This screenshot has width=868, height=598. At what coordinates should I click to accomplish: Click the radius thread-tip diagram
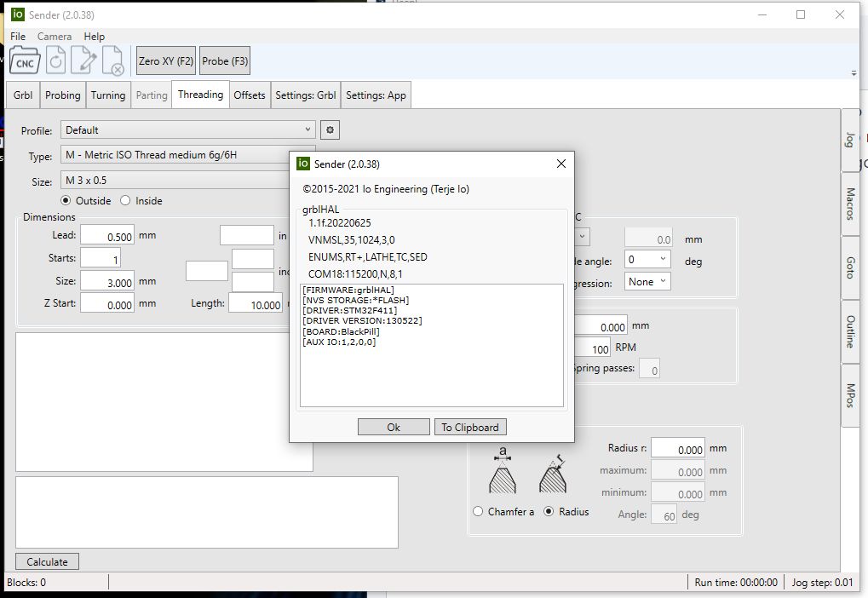click(x=553, y=474)
